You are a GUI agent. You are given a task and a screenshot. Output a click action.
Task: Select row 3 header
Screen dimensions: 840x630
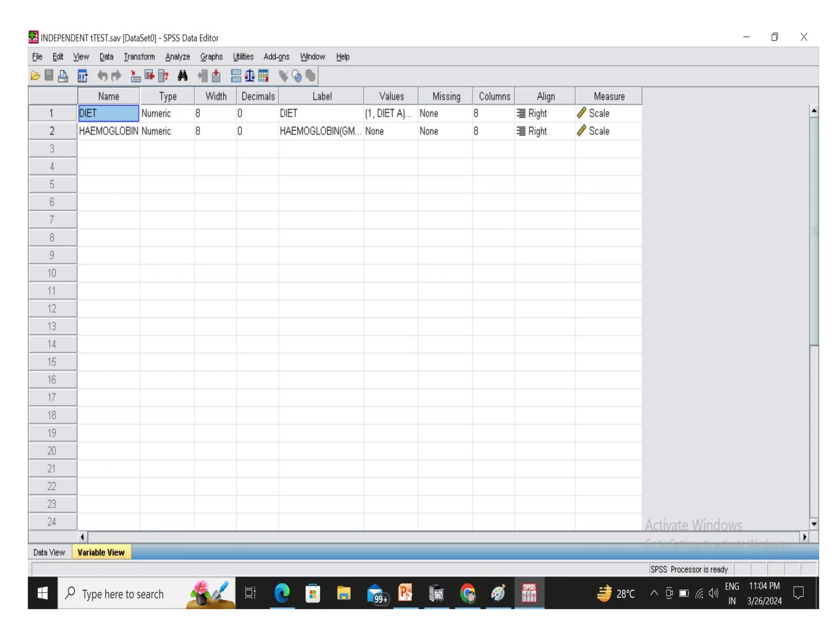point(52,149)
